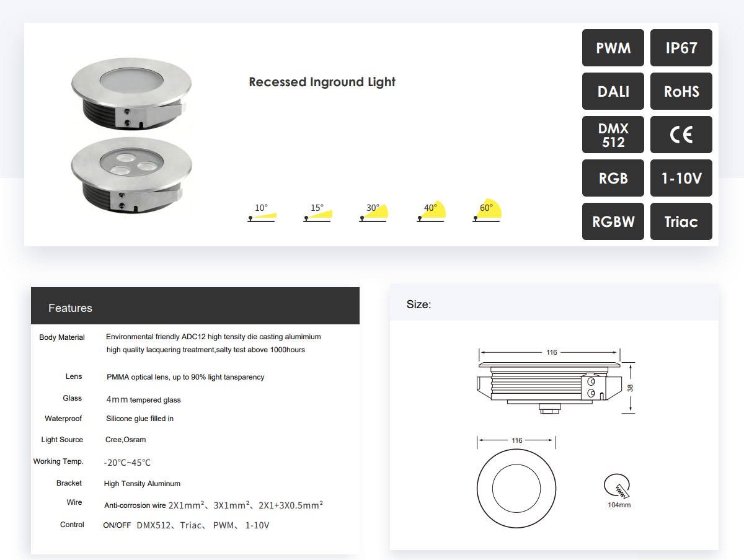Click the DMX 512 badge
Screen dimensions: 744x560
pyautogui.click(x=613, y=135)
